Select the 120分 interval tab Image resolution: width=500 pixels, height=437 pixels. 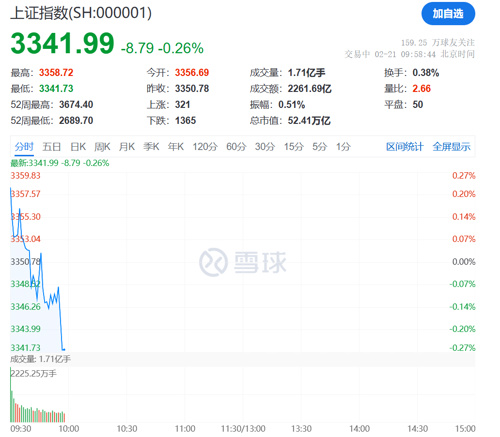(x=205, y=147)
